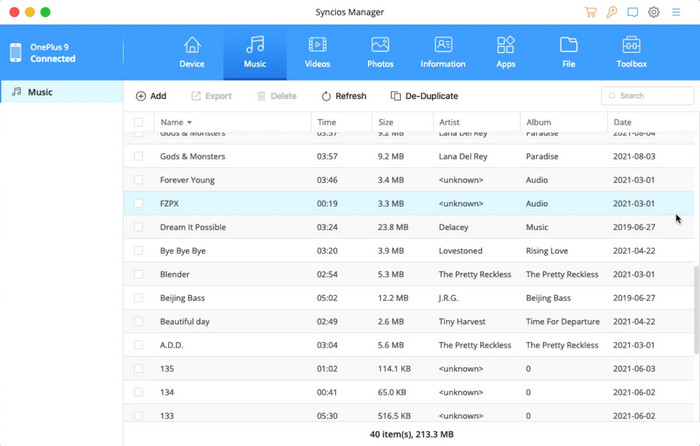Click the Add button
Image resolution: width=700 pixels, height=446 pixels.
151,96
